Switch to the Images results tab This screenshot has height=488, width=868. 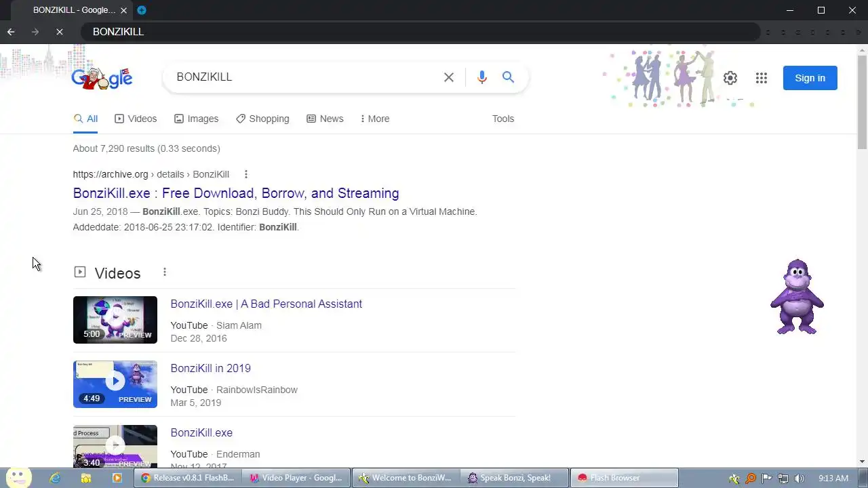196,119
